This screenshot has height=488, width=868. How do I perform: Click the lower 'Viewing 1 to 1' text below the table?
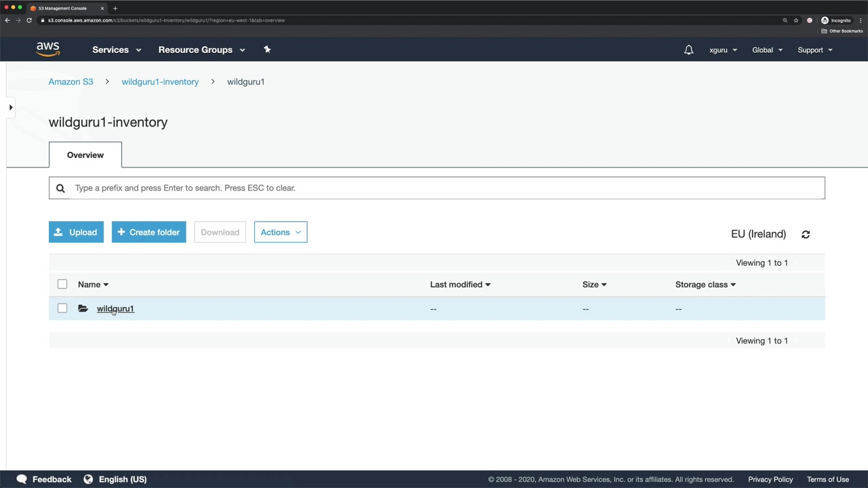coord(762,341)
